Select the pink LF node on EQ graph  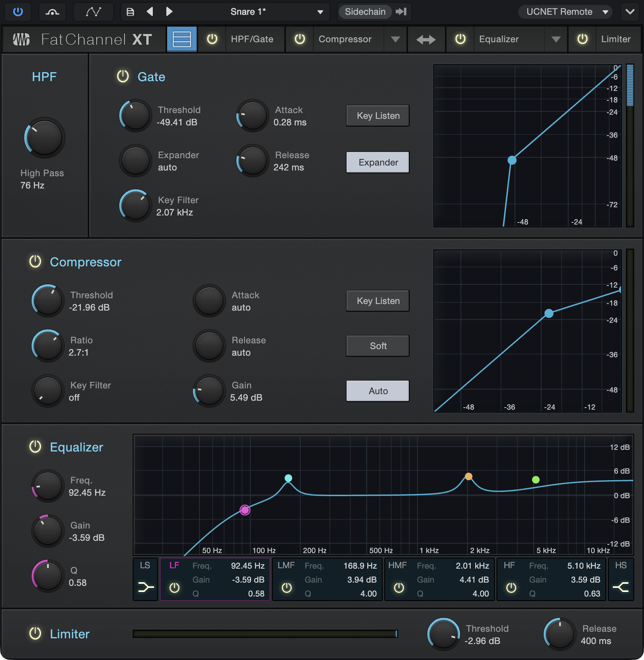pyautogui.click(x=245, y=510)
